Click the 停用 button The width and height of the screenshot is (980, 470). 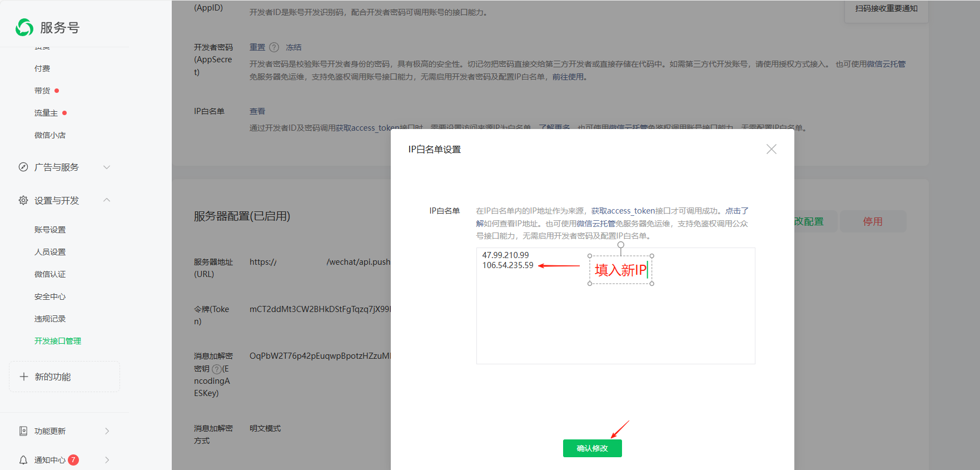click(873, 221)
